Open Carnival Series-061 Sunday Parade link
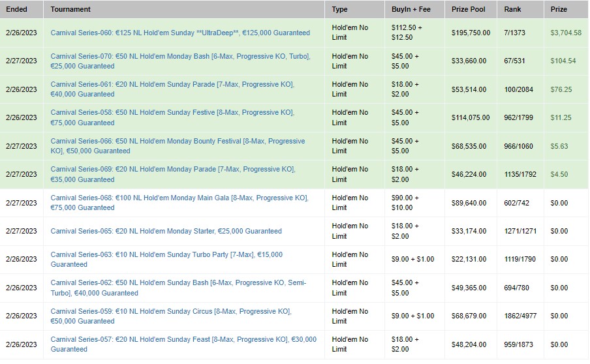 172,89
